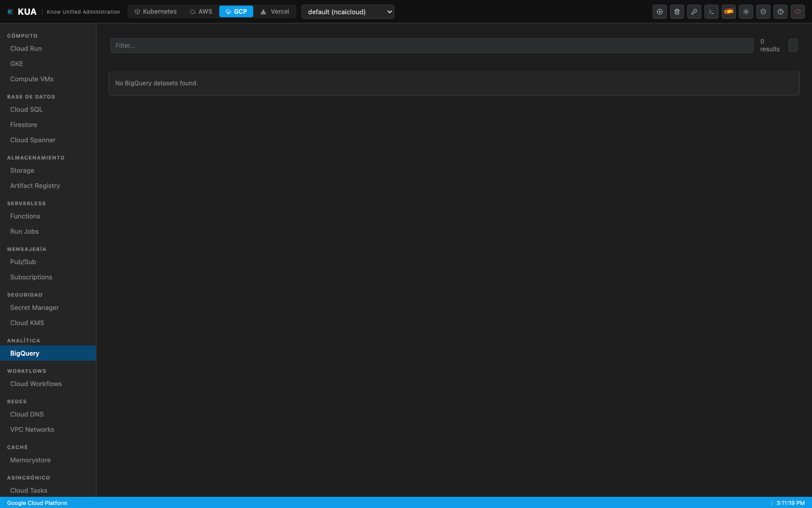Click the MENSAJERÍA section header
This screenshot has height=508, width=812.
click(x=26, y=249)
